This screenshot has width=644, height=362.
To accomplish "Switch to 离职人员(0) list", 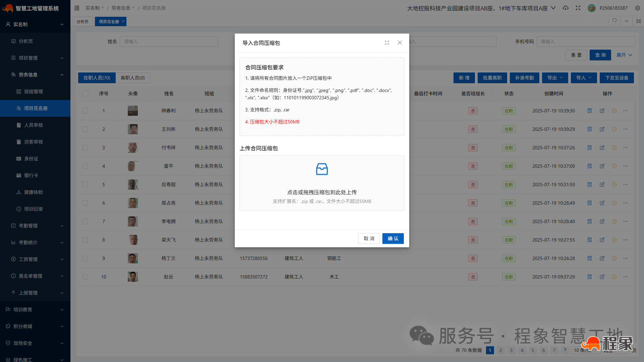I will tap(132, 77).
